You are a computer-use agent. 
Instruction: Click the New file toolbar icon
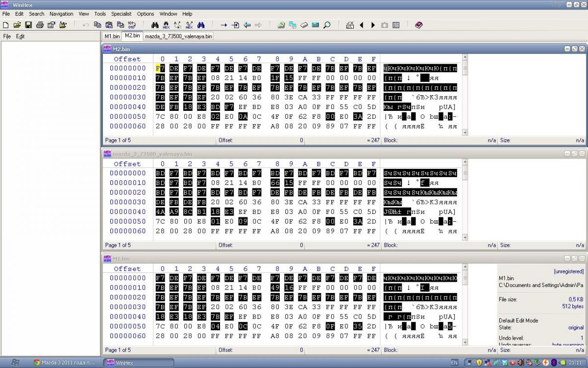tap(5, 25)
